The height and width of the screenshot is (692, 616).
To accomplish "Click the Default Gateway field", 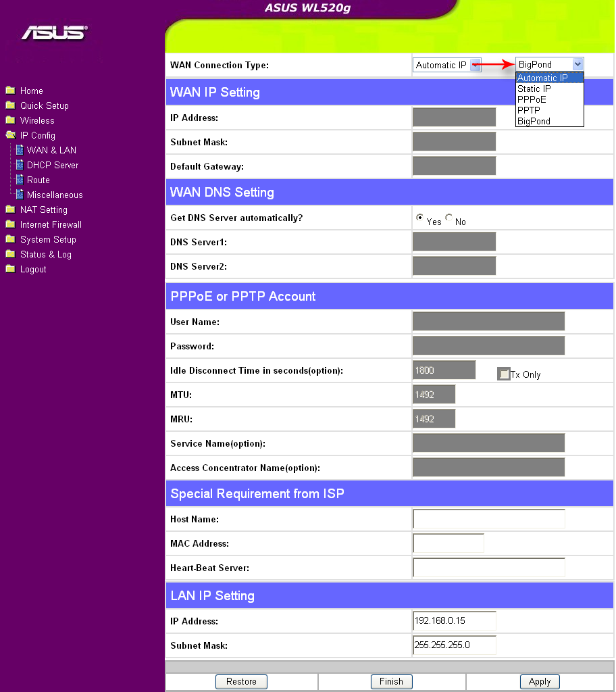I will pyautogui.click(x=454, y=166).
